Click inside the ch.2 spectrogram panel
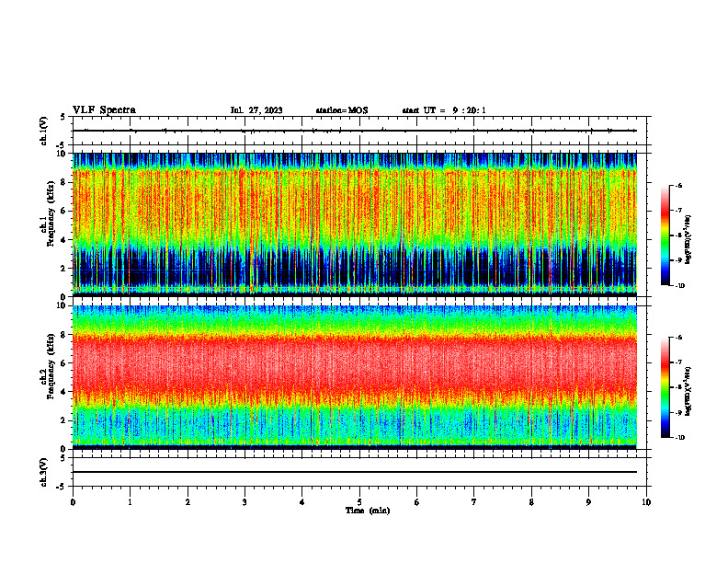The image size is (728, 563). (354, 377)
